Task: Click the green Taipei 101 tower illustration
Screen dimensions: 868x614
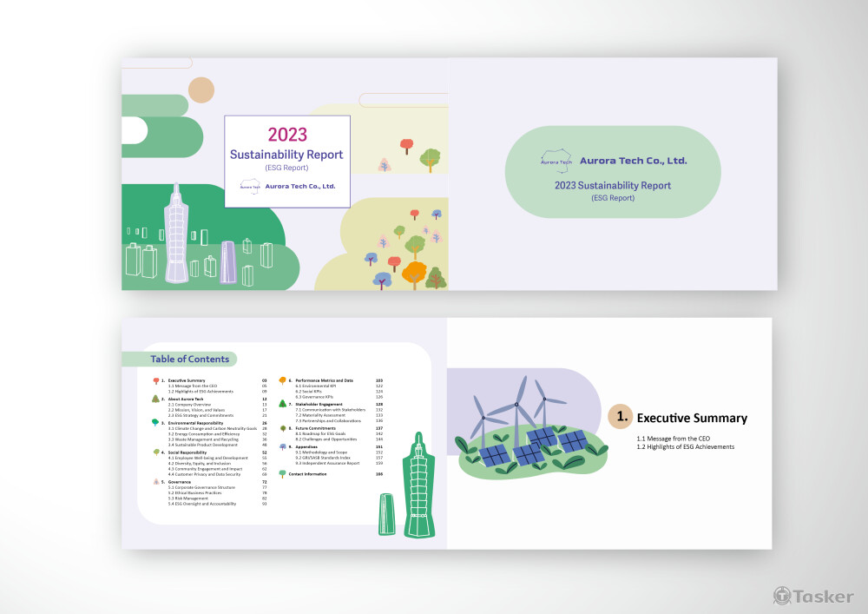Action: click(418, 485)
